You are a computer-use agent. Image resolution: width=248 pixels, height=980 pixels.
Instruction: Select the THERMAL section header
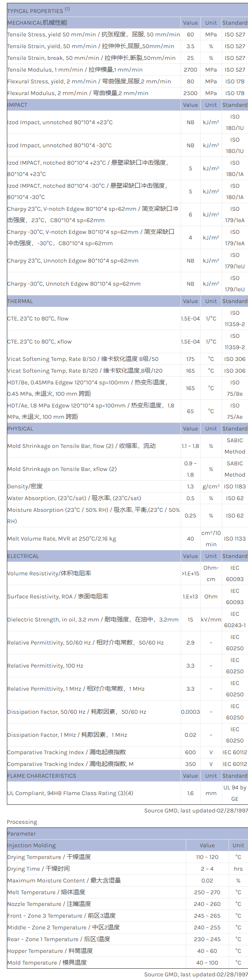click(x=20, y=301)
